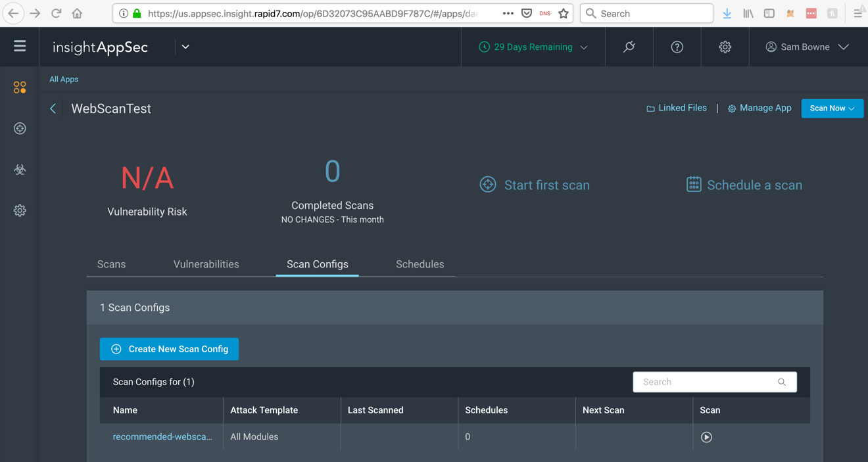868x462 pixels.
Task: Open Linked Files
Action: coord(677,108)
